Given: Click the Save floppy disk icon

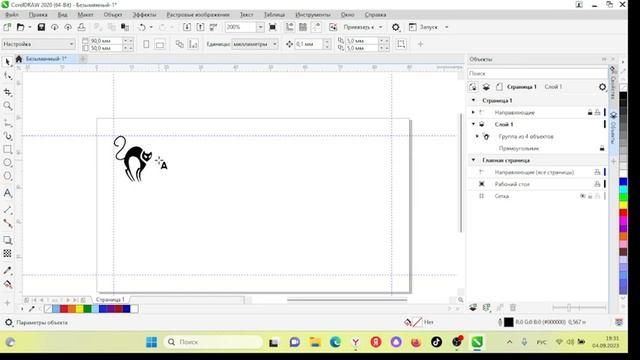Looking at the screenshot, I should [41, 27].
